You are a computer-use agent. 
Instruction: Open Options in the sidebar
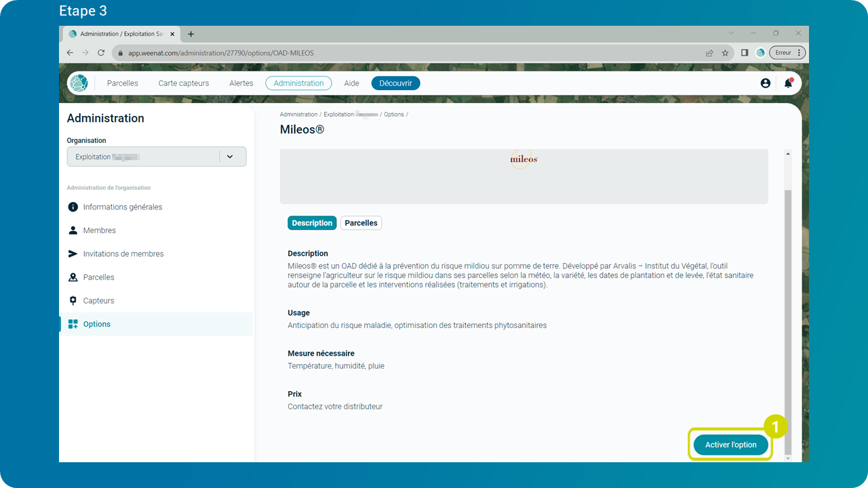click(x=156, y=324)
